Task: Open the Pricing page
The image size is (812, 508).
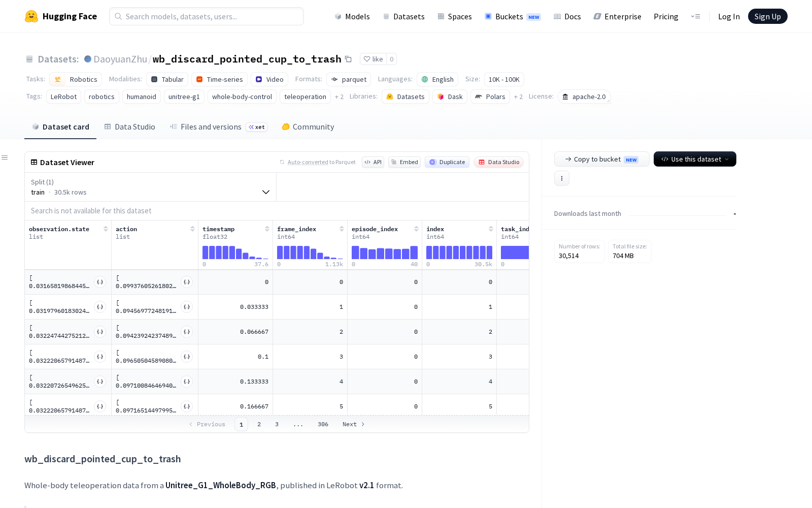Action: (x=666, y=16)
